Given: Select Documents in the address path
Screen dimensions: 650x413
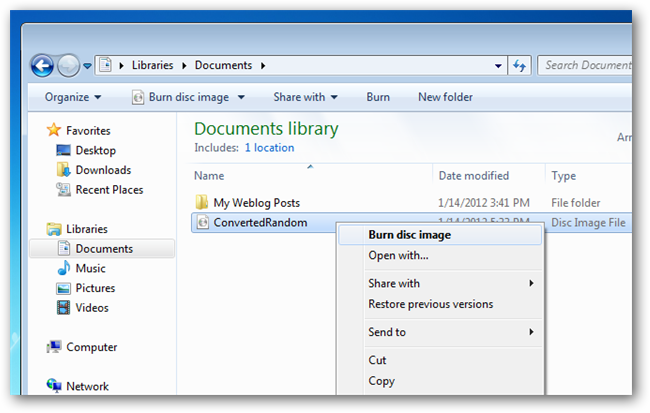Looking at the screenshot, I should (223, 65).
